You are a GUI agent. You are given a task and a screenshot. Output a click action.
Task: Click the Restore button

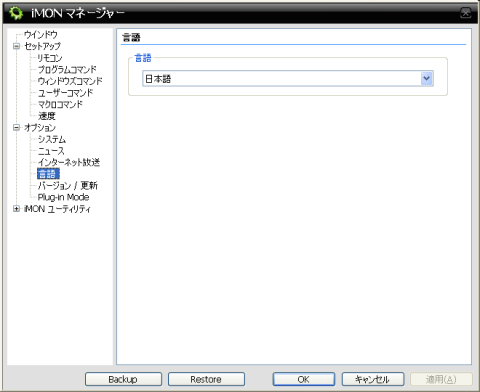point(206,379)
